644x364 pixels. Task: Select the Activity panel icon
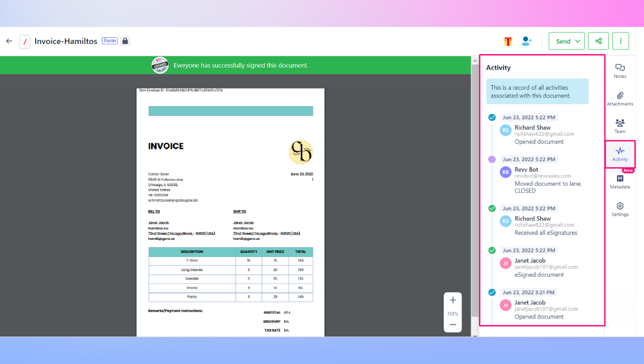tap(620, 154)
